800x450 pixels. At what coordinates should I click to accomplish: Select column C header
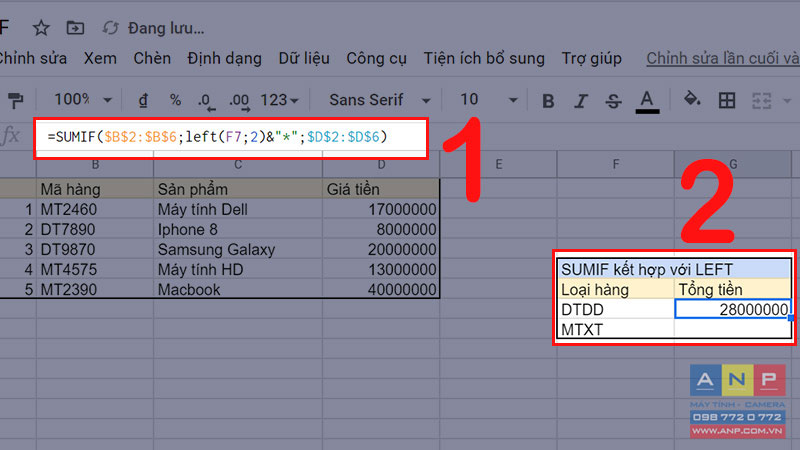click(238, 165)
